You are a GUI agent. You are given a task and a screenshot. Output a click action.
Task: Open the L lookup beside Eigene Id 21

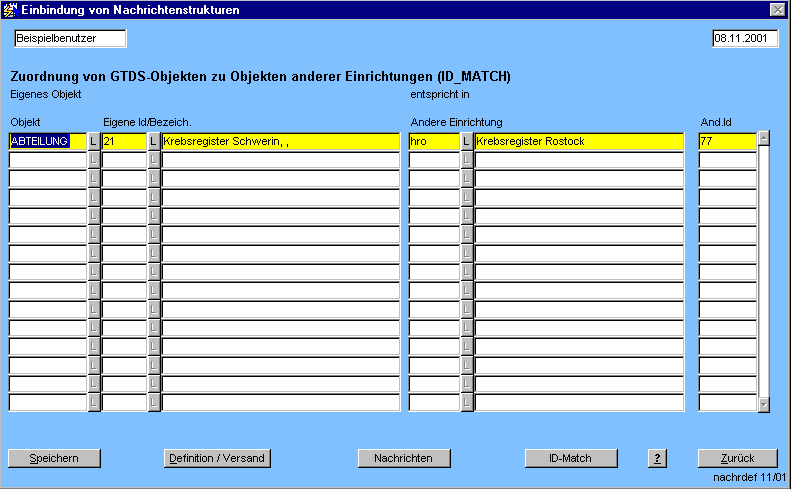(154, 142)
